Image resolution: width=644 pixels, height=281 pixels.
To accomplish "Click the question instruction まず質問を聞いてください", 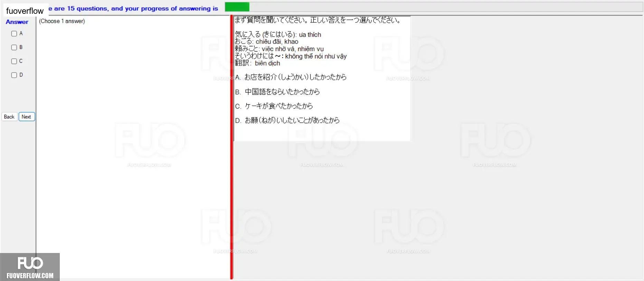I will tap(318, 20).
